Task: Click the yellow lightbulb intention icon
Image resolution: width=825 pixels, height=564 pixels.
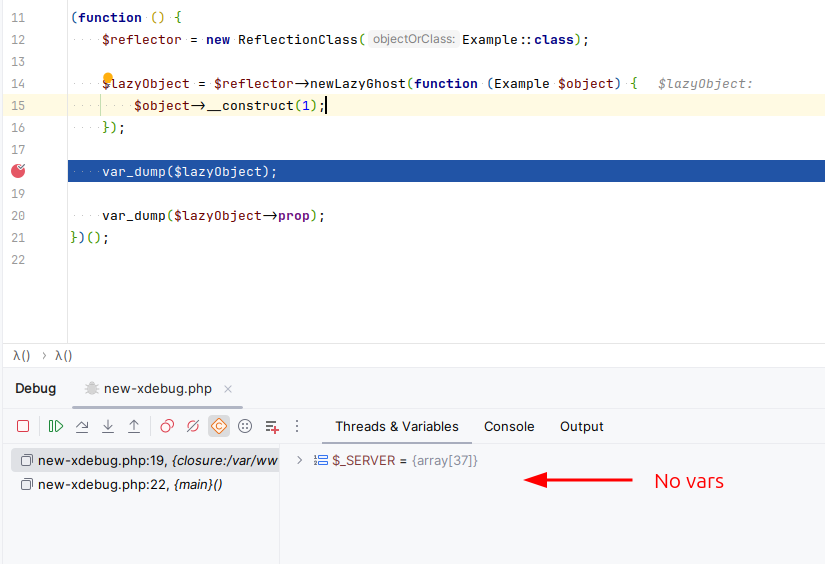Action: point(107,77)
